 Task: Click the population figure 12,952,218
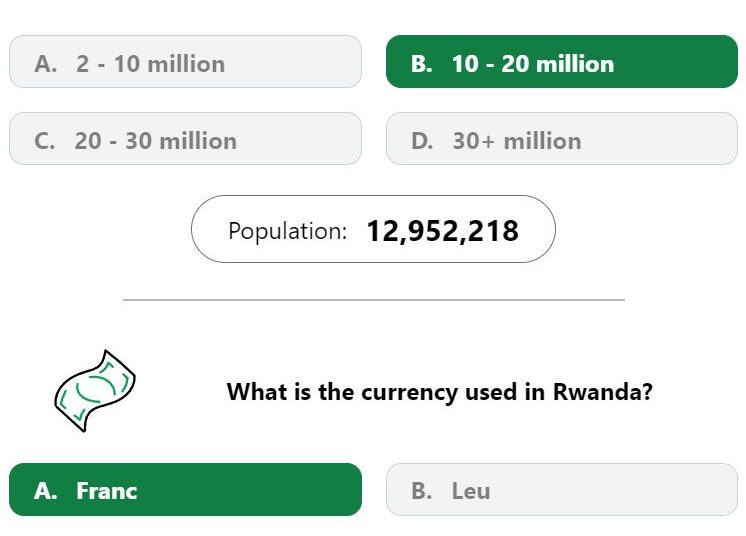tap(442, 231)
